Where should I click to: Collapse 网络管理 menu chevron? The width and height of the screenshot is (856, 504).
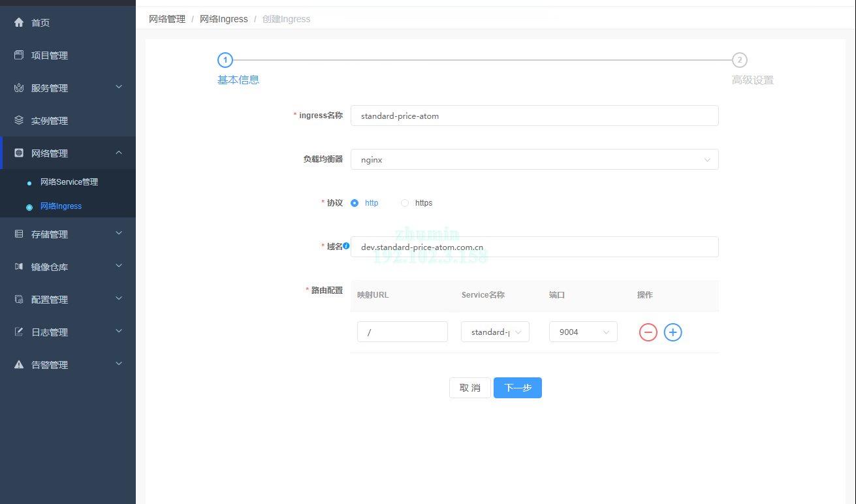pos(119,152)
